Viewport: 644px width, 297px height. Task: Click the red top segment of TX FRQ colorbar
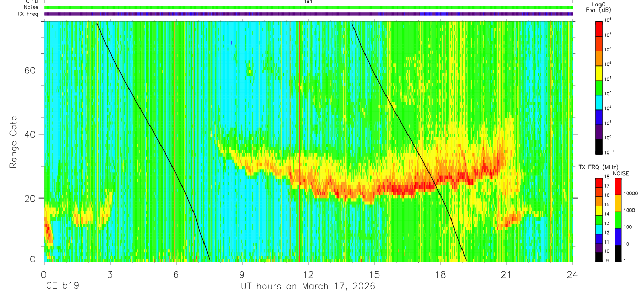(598, 182)
